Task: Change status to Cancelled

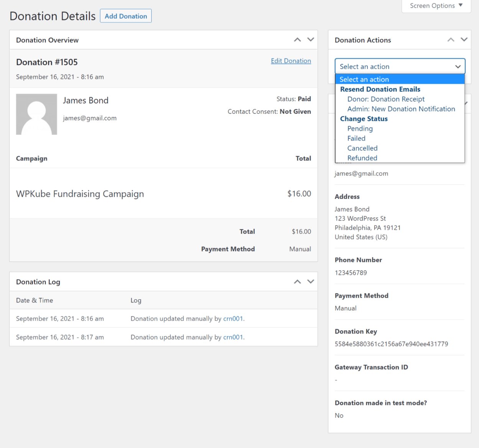Action: coord(362,148)
